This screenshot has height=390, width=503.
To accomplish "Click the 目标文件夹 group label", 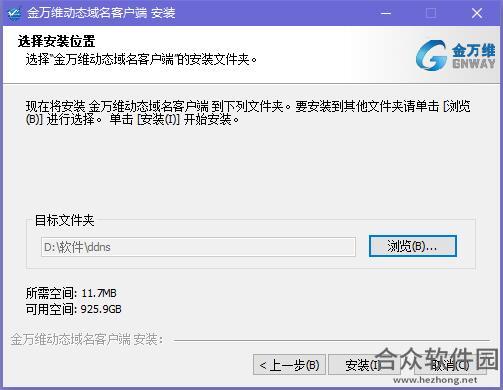I will 65,220.
